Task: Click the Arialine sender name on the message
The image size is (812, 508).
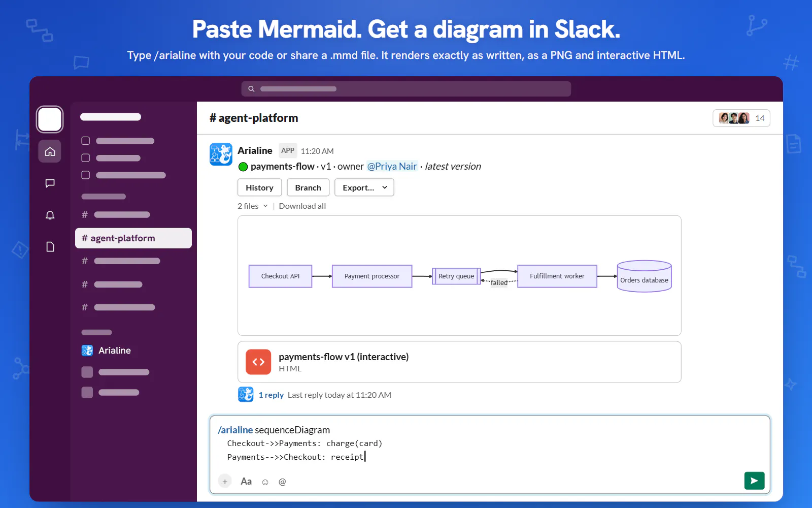Action: [255, 150]
